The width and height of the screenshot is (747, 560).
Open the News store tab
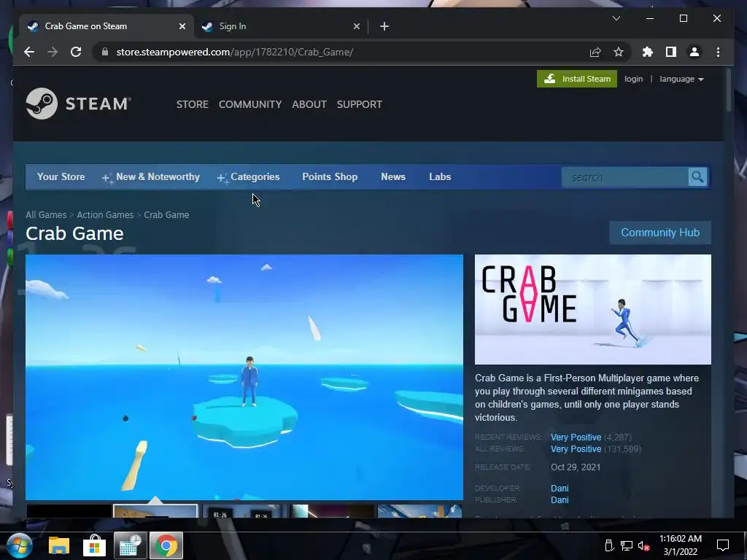393,176
